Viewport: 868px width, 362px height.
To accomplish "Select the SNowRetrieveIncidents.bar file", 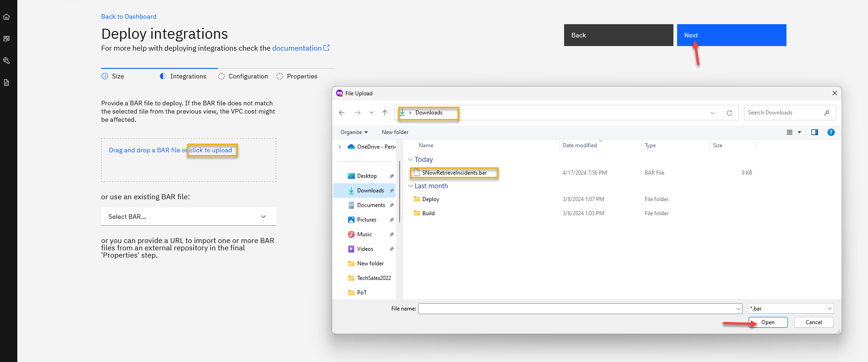I will 454,173.
